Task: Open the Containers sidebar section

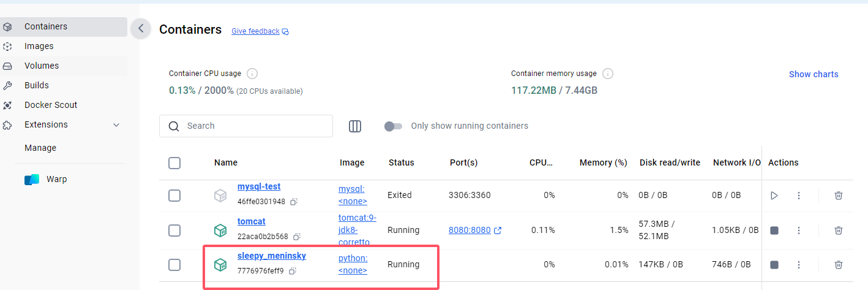Action: 64,26
